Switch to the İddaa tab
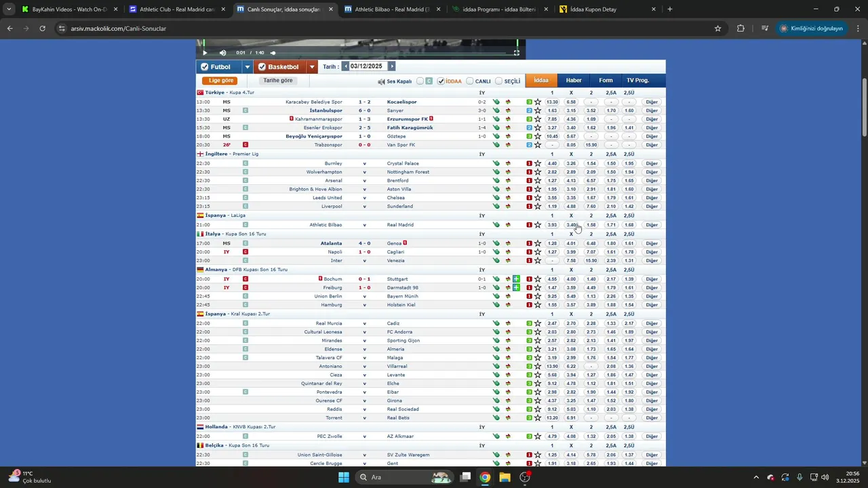Image resolution: width=868 pixels, height=488 pixels. (541, 81)
